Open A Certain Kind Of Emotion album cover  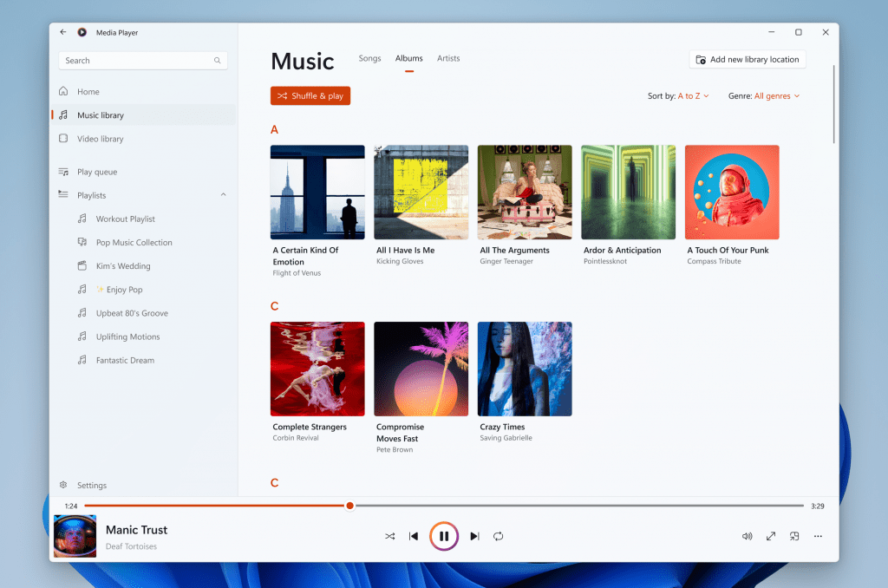click(x=317, y=192)
